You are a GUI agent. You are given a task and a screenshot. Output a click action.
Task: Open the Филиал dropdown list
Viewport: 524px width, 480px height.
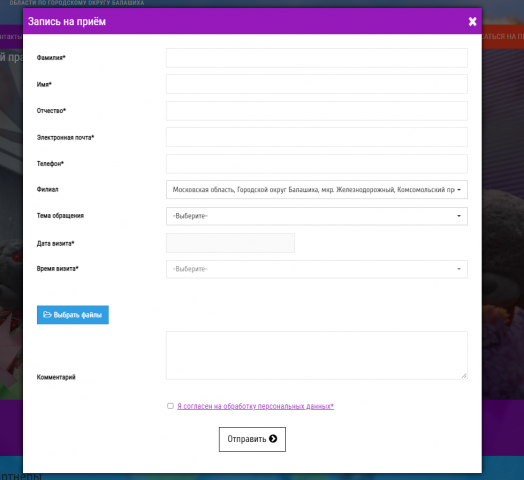click(x=317, y=190)
